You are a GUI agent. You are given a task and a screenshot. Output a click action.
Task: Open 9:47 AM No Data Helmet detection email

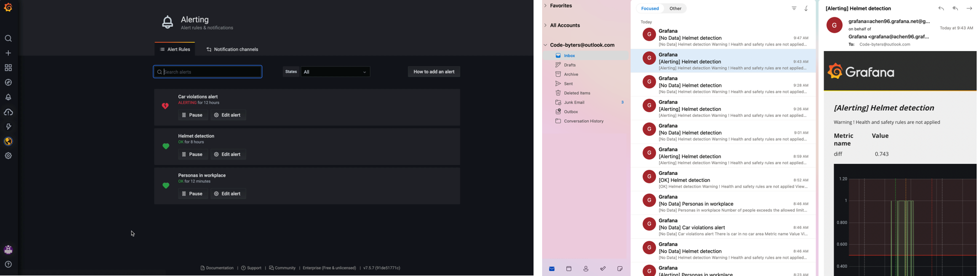(x=723, y=38)
